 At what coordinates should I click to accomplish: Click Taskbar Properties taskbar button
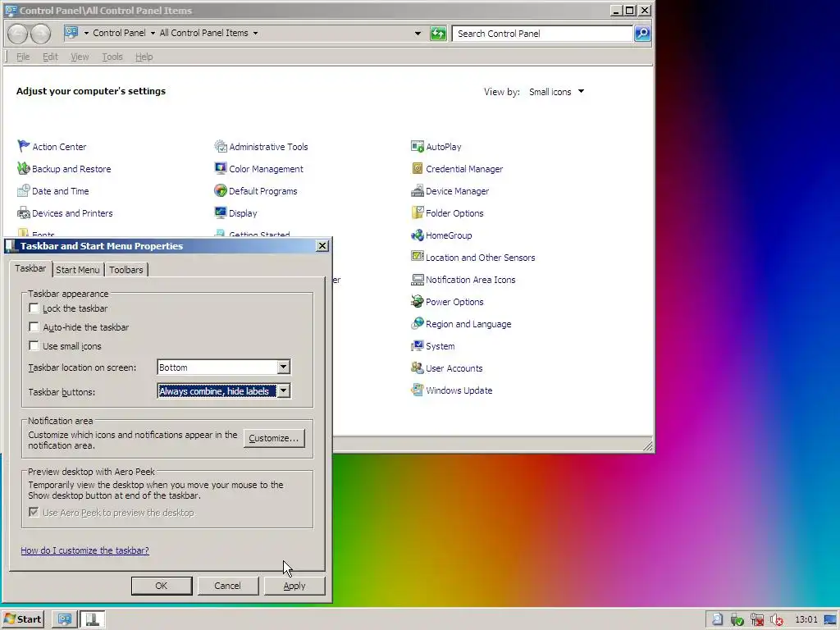pyautogui.click(x=92, y=619)
